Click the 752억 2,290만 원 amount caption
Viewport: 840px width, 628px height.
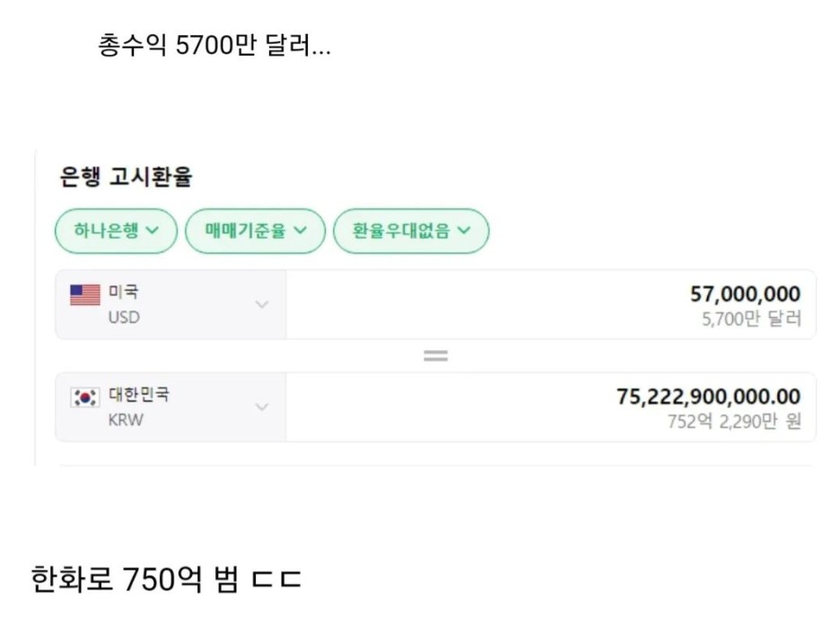pyautogui.click(x=734, y=422)
